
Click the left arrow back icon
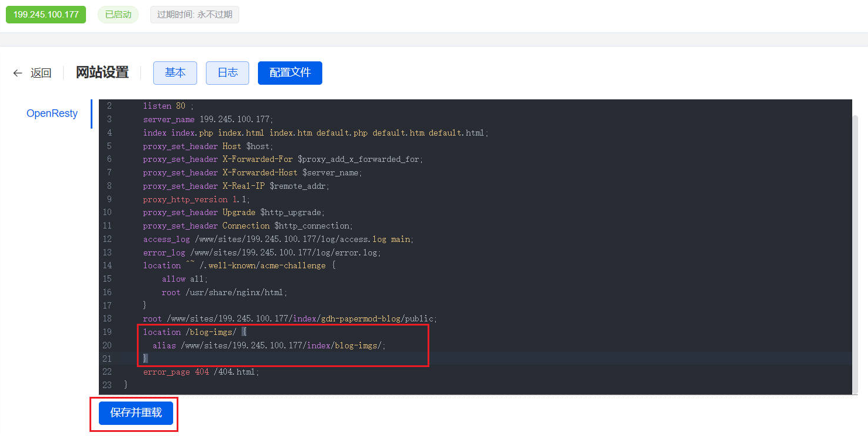tap(18, 73)
